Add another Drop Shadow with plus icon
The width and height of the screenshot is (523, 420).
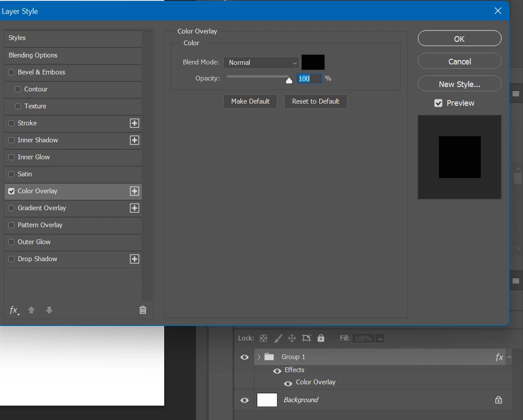coord(135,259)
